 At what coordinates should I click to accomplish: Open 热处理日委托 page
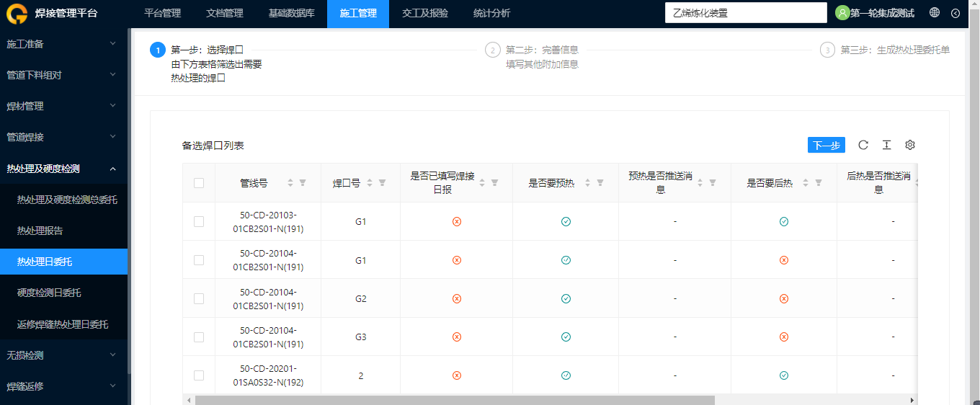tap(63, 262)
